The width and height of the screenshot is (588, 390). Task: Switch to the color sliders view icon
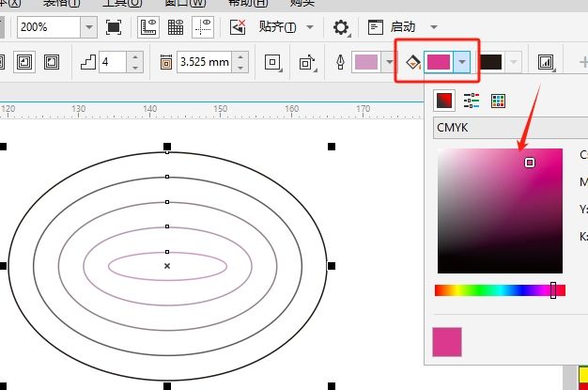pos(472,101)
